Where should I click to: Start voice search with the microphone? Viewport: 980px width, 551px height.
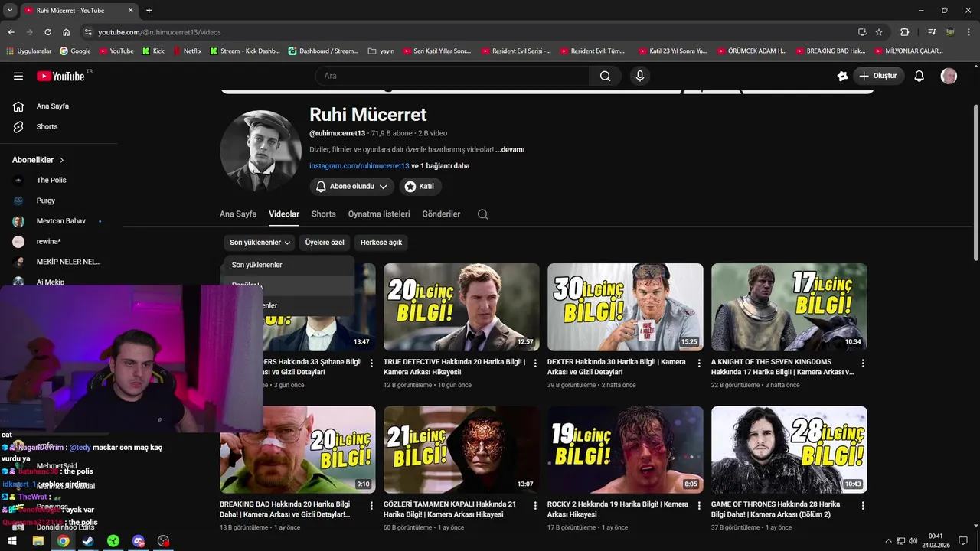click(x=640, y=76)
